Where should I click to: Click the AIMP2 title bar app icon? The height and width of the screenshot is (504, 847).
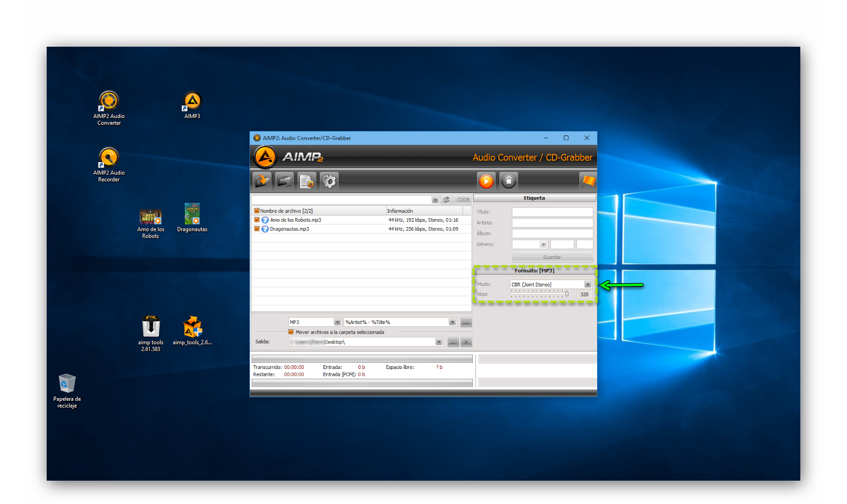pyautogui.click(x=257, y=138)
